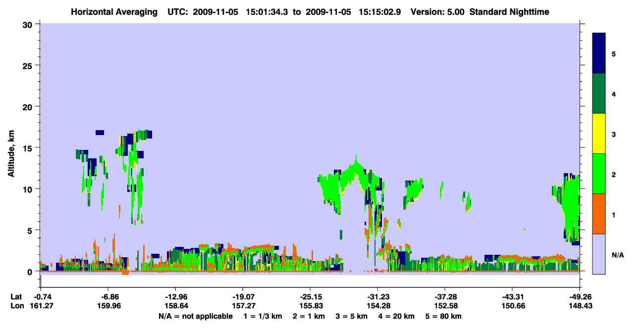
Task: Click the bright green 1 km colorbar segment
Action: click(599, 174)
